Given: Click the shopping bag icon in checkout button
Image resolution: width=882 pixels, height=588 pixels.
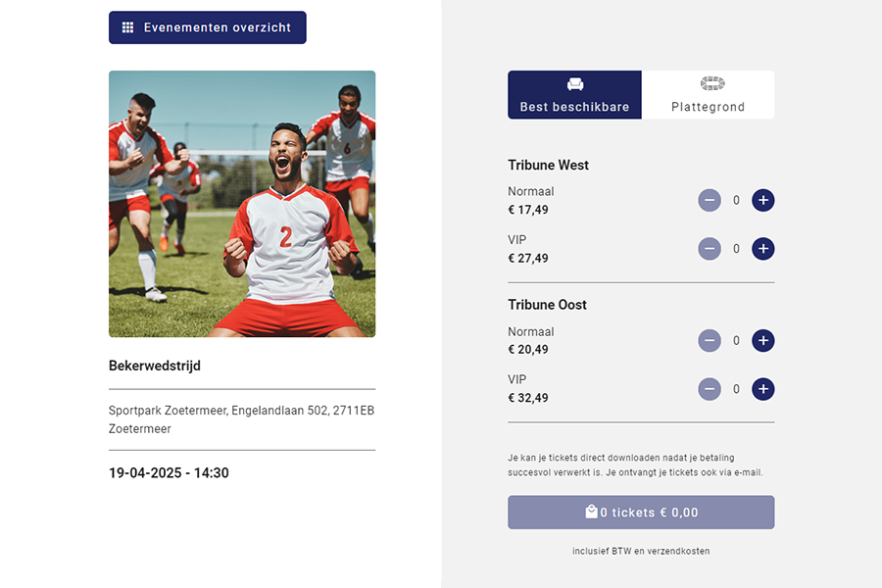Looking at the screenshot, I should (x=591, y=512).
